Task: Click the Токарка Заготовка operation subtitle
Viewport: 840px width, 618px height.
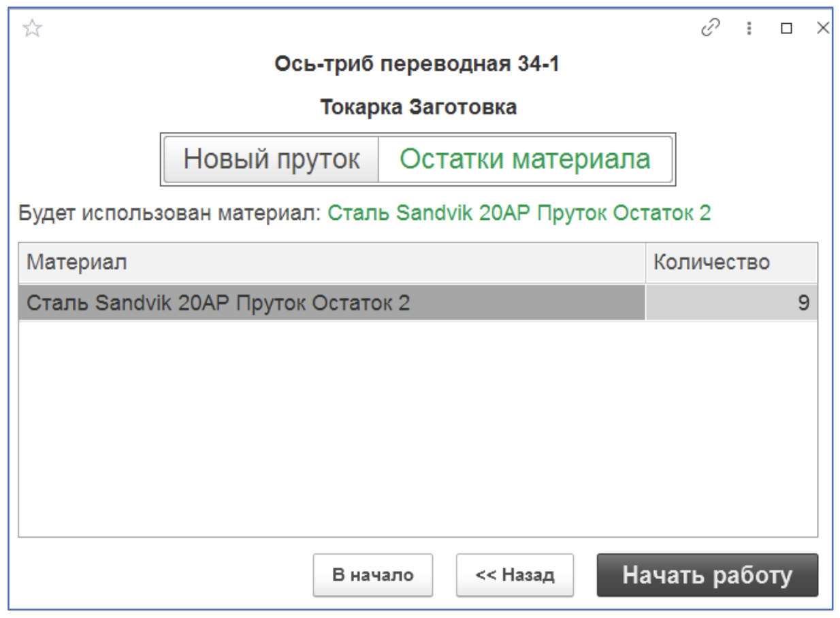Action: coord(418,108)
